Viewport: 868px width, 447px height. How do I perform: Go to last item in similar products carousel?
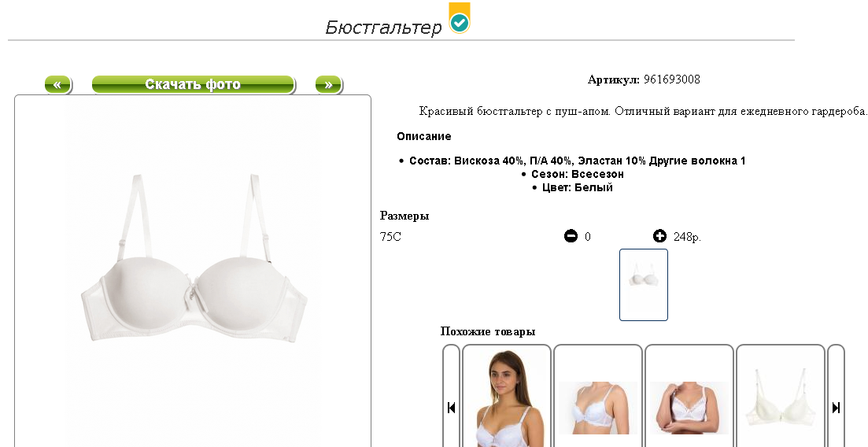[x=836, y=407]
